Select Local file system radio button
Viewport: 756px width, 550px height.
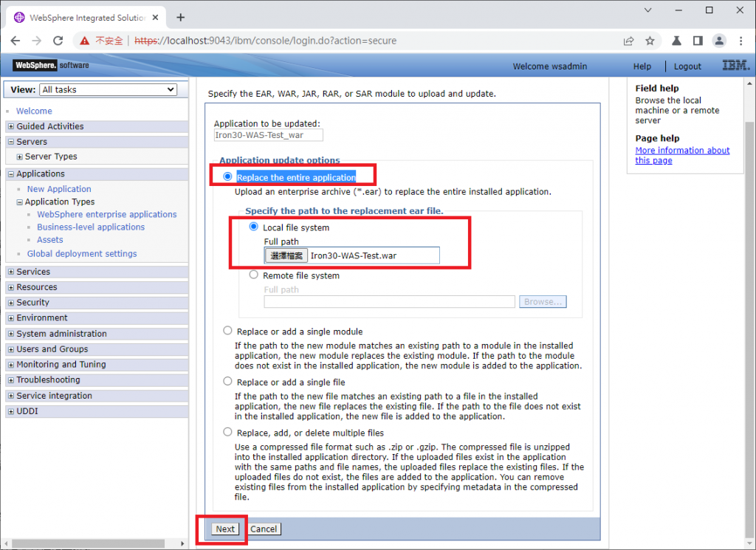tap(254, 226)
